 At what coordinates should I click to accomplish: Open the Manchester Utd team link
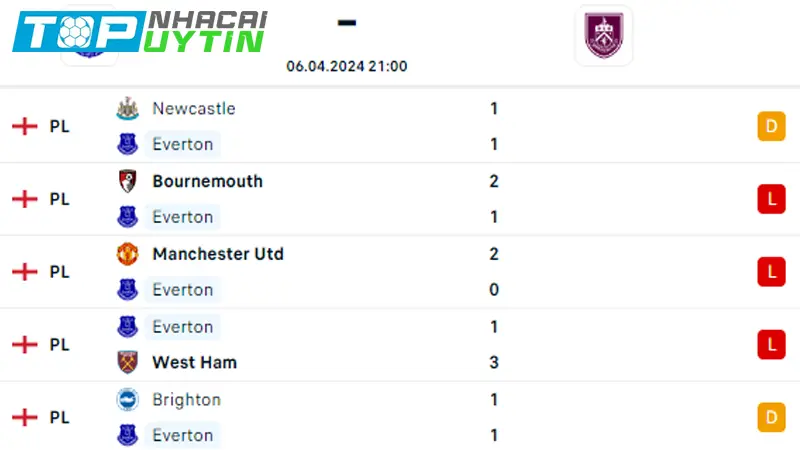(217, 254)
